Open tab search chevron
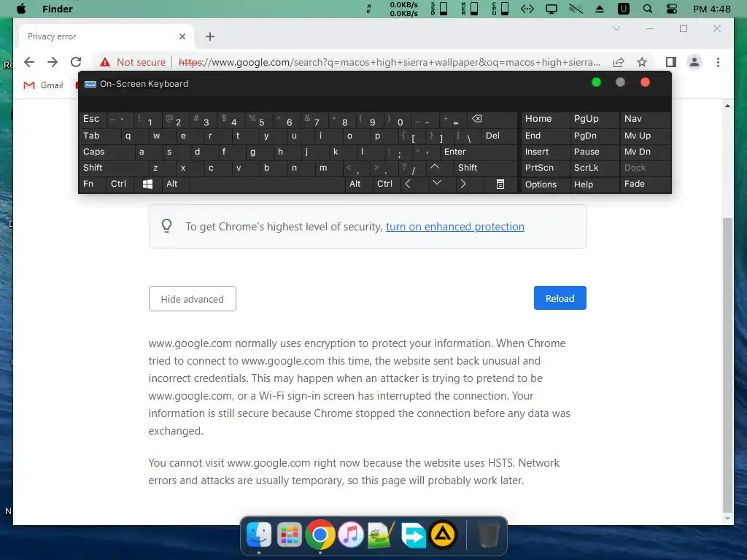The image size is (747, 560). coord(616,28)
